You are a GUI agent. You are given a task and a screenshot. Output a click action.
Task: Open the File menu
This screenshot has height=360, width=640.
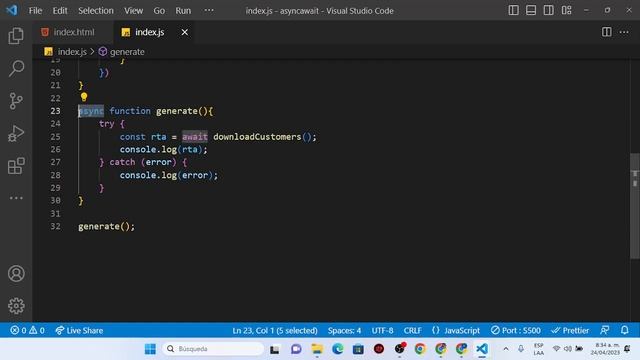[35, 11]
